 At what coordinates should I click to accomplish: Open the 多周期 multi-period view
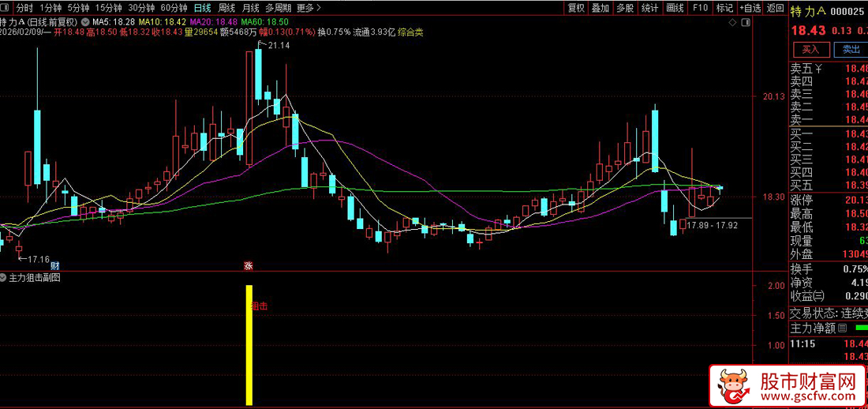click(x=279, y=8)
